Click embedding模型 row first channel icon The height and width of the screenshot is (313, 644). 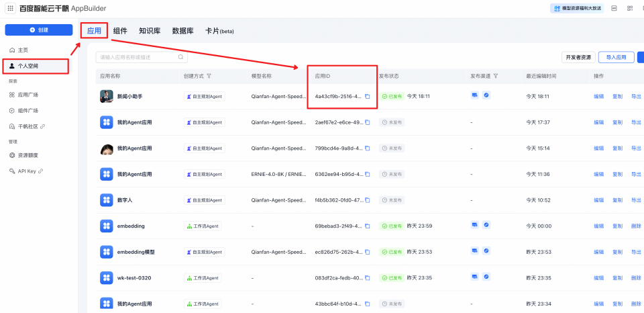pos(475,251)
